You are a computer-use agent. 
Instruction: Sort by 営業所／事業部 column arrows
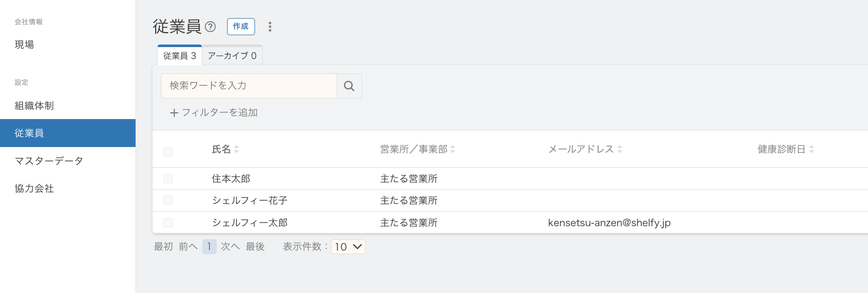[453, 149]
